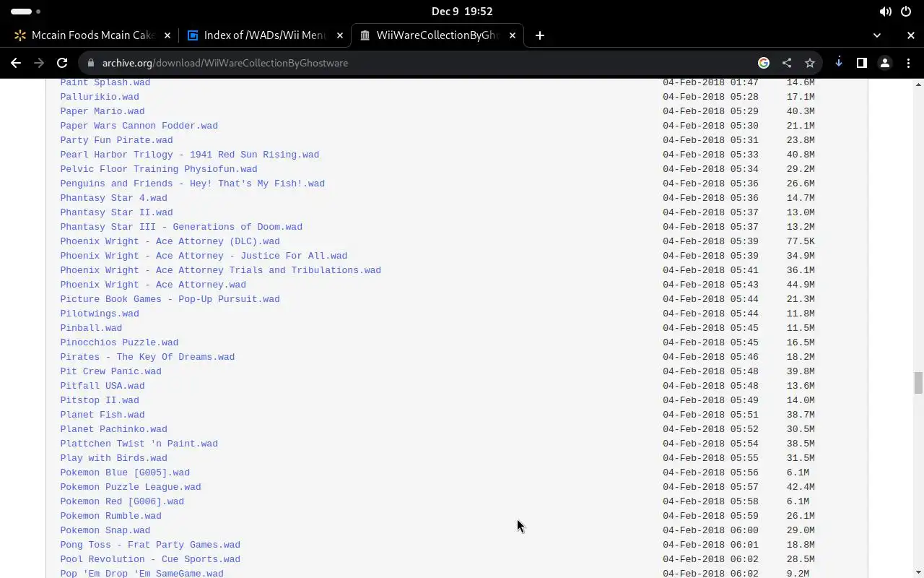
Task: Switch to the Mccain Foods tab
Action: tap(92, 35)
